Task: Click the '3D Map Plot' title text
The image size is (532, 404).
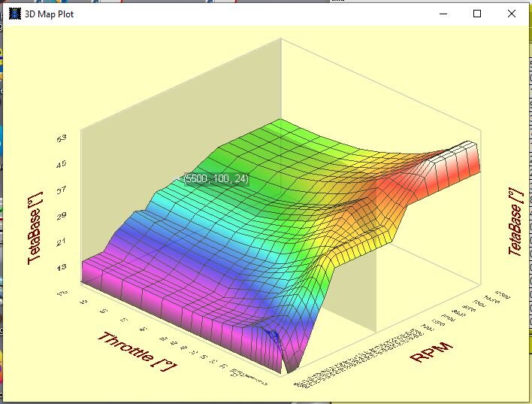Action: point(50,14)
